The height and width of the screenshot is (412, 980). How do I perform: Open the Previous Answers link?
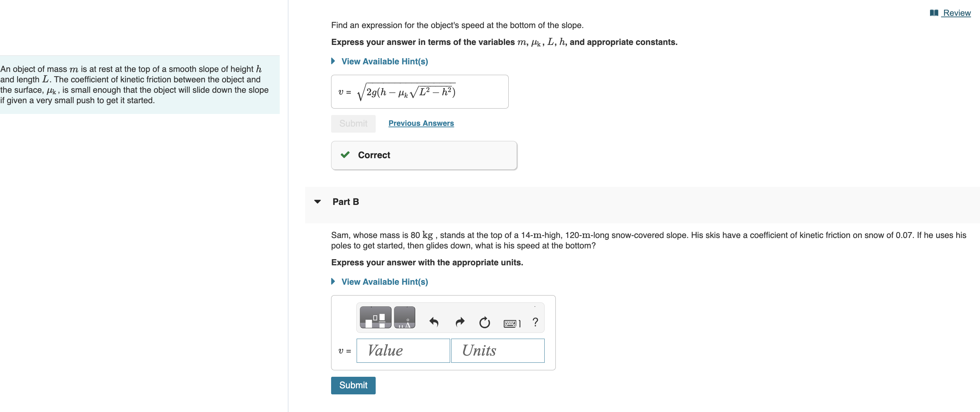[421, 123]
